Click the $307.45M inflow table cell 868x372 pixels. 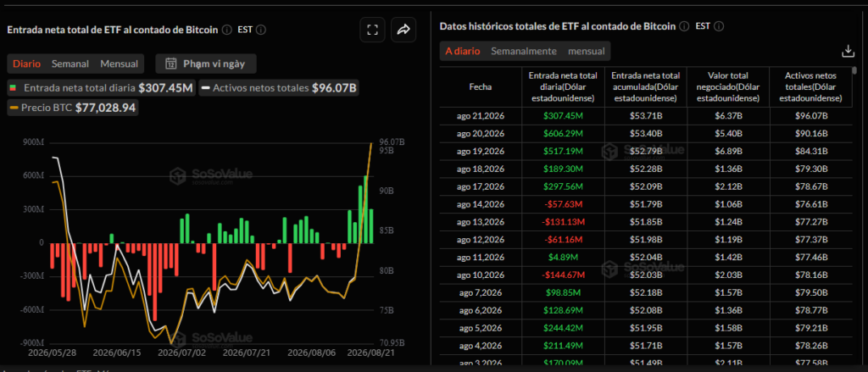563,115
